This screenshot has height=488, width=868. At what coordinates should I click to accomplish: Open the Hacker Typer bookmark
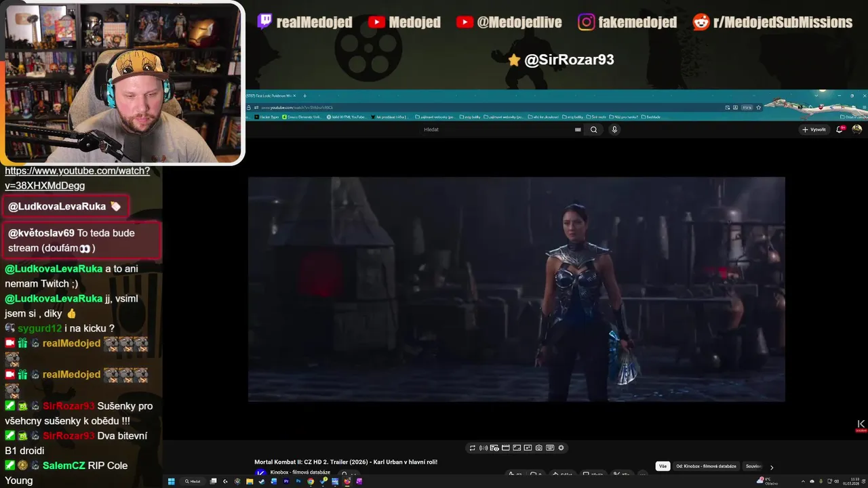[x=267, y=117]
